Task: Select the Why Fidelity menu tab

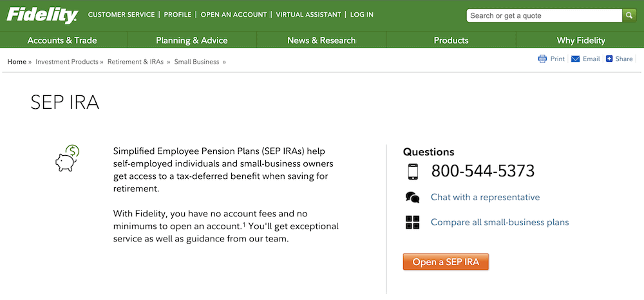Action: click(x=581, y=40)
